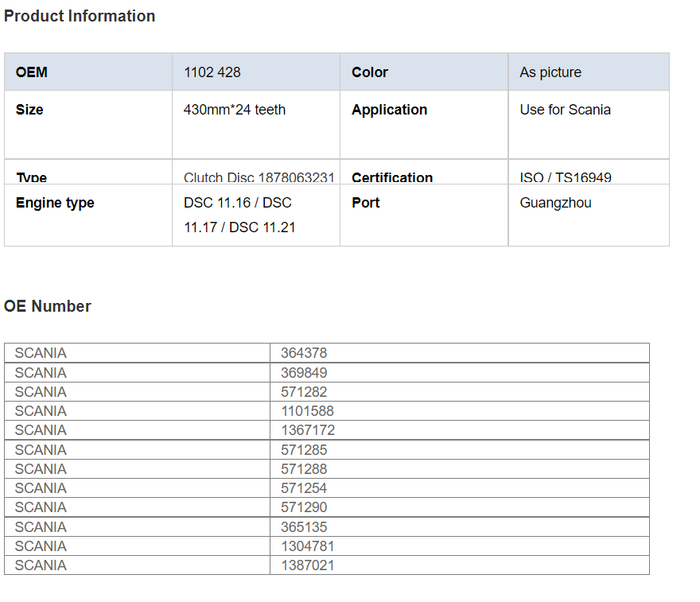Click SCANIA in the 369849 row
This screenshot has width=700, height=602.
tap(41, 373)
